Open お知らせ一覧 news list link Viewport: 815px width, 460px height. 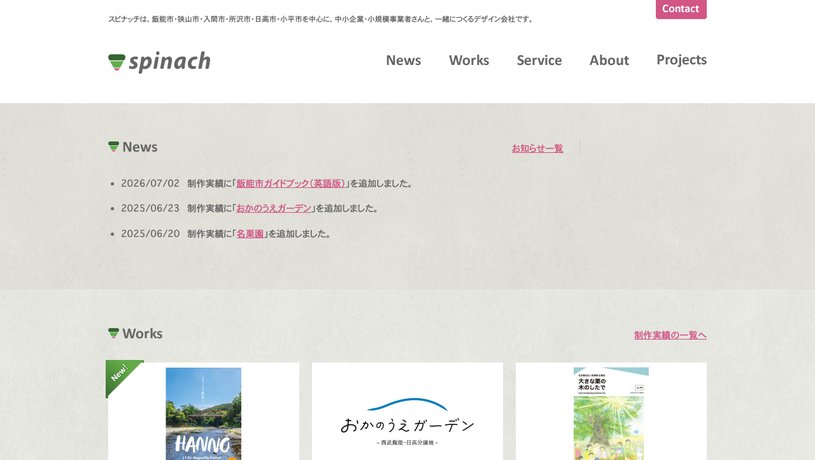point(537,149)
